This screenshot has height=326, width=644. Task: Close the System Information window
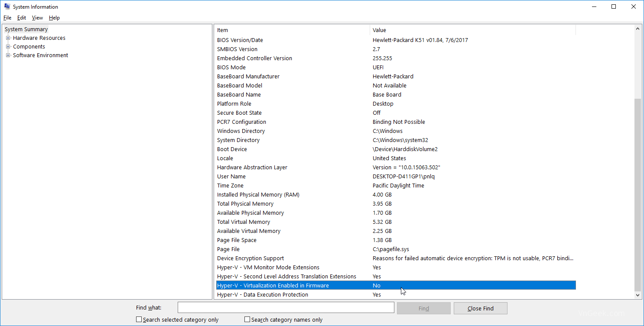[634, 6]
